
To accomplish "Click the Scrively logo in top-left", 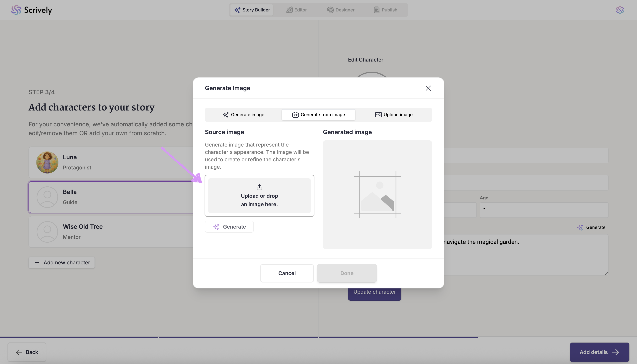I will 31,10.
